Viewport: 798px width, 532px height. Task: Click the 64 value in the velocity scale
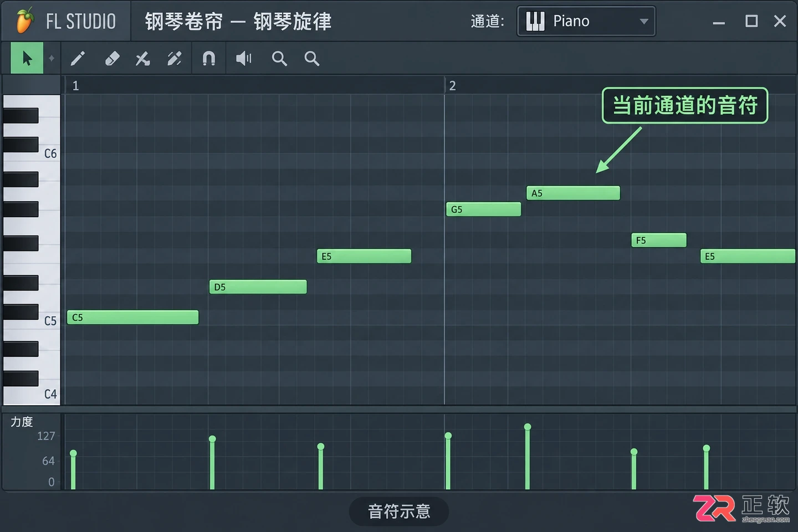coord(49,461)
